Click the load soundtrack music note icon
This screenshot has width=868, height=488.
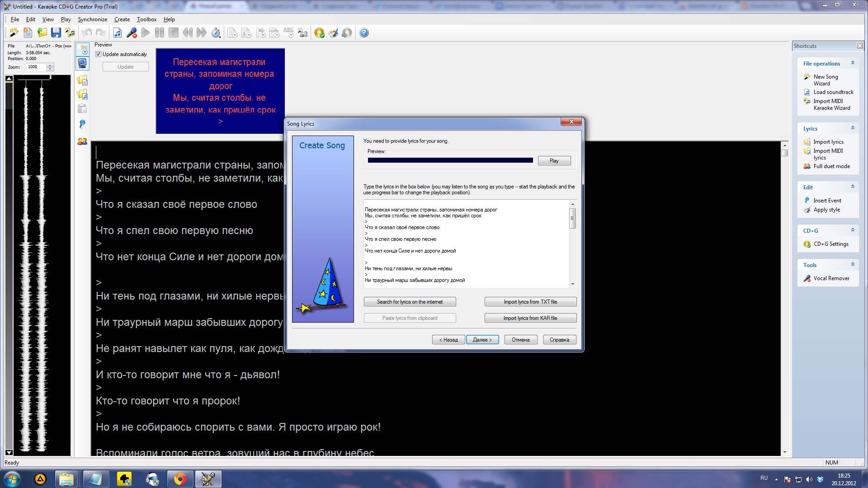point(118,33)
